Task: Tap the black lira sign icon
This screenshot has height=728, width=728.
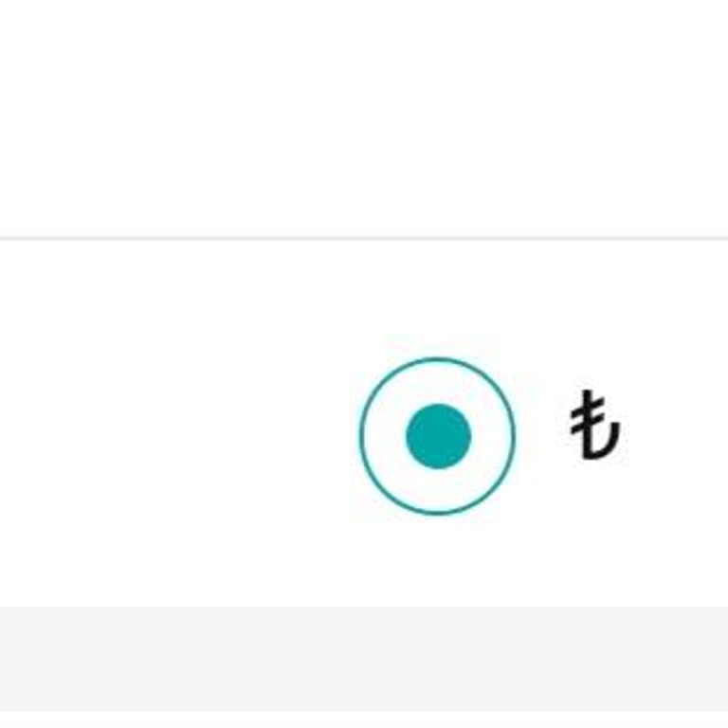Action: point(594,425)
